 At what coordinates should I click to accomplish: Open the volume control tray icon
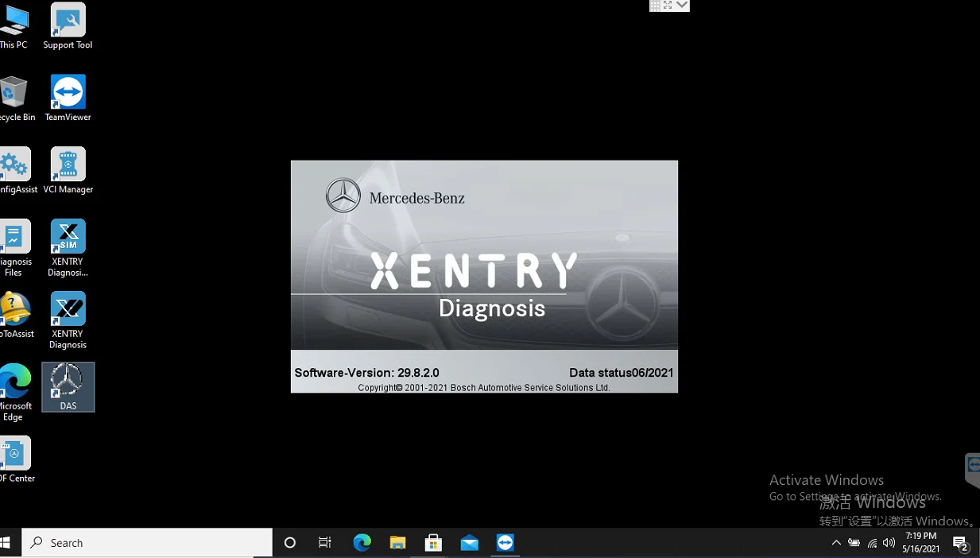889,543
